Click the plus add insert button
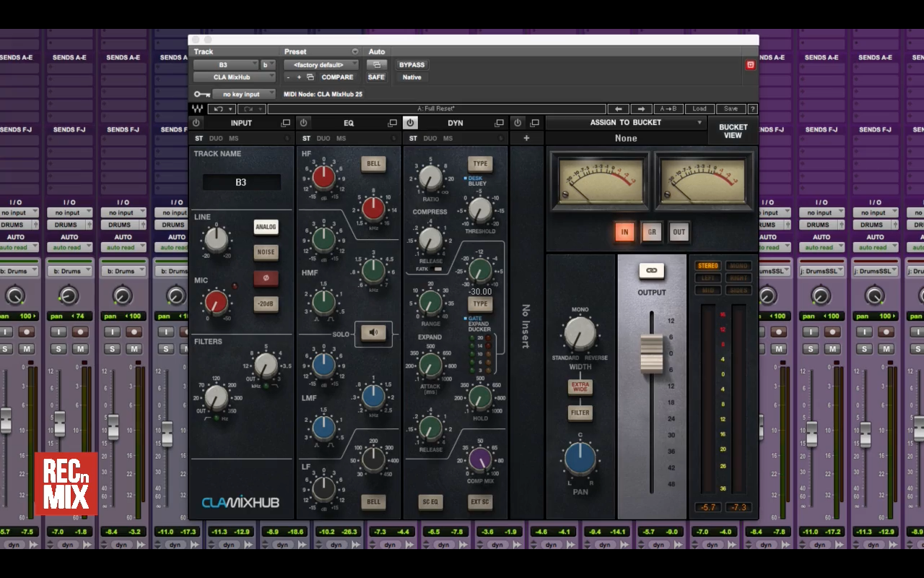Image resolution: width=924 pixels, height=578 pixels. click(526, 138)
